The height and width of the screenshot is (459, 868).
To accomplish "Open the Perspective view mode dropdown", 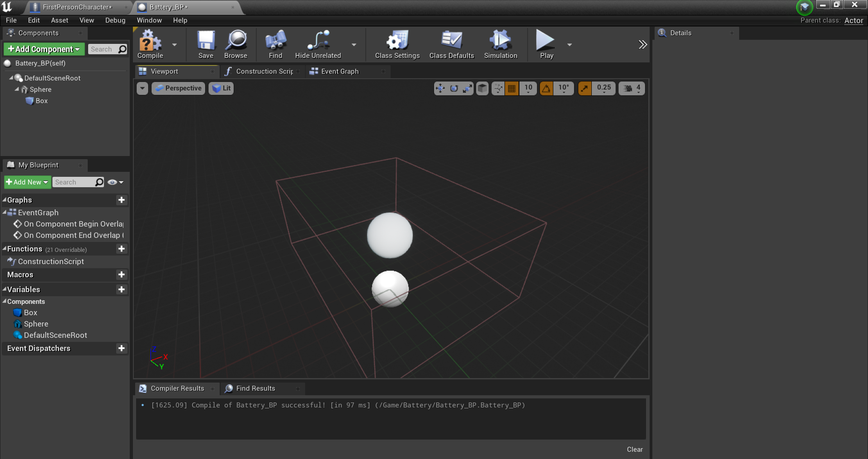I will coord(179,88).
